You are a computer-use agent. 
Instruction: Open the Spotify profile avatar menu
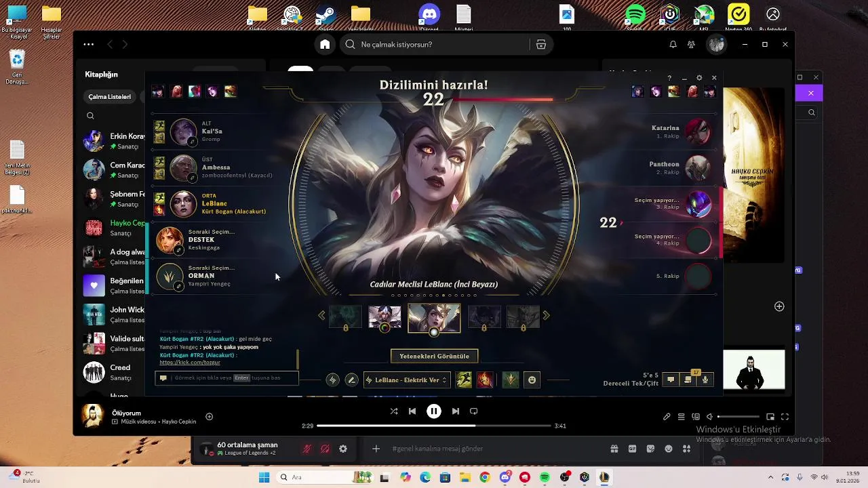pyautogui.click(x=716, y=44)
